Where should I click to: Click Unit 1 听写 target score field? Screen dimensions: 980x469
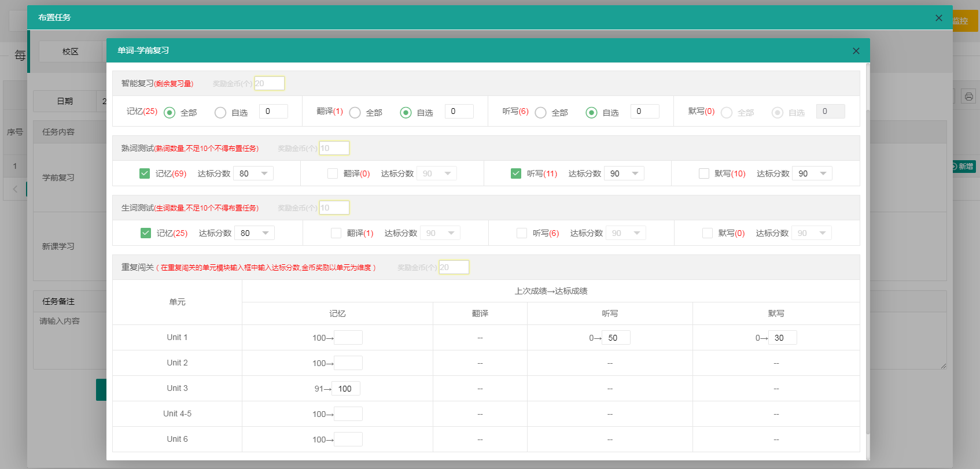616,338
